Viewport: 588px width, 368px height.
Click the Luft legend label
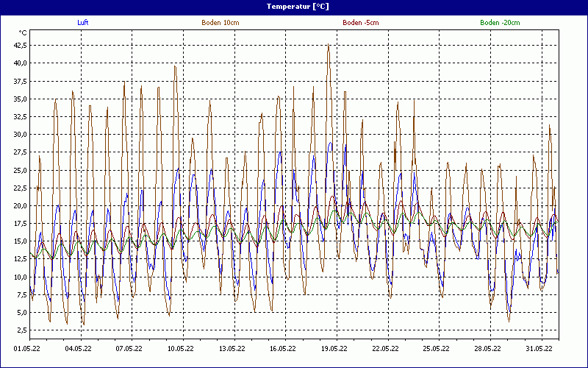click(83, 23)
